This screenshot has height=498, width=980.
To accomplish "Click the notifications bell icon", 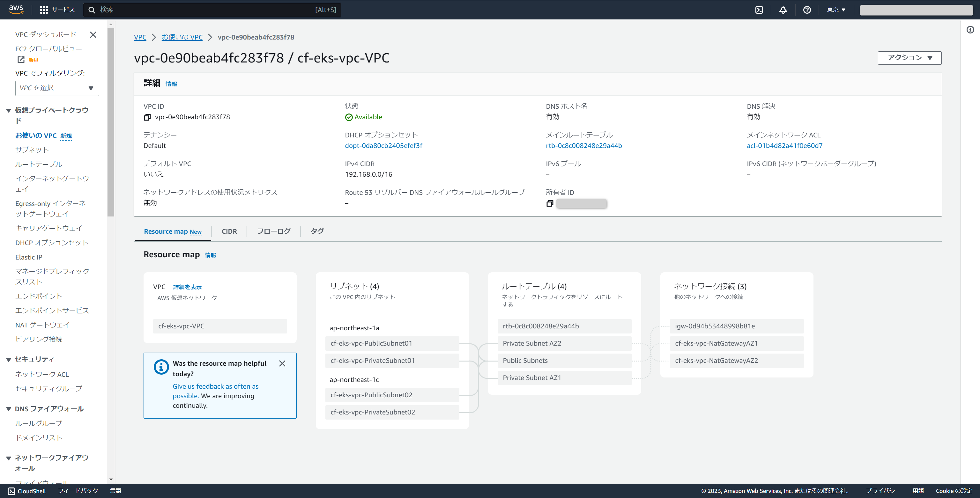I will (x=783, y=10).
